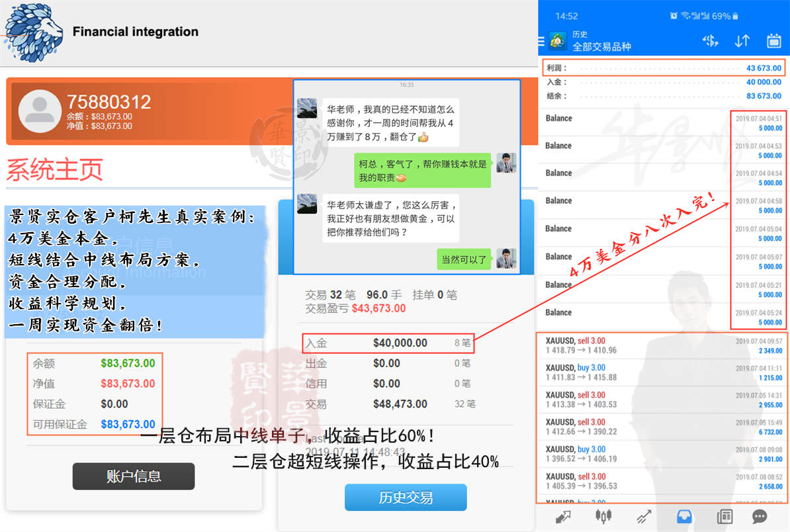Select Balance entry dated 2019.07.04 04:58

point(664,205)
